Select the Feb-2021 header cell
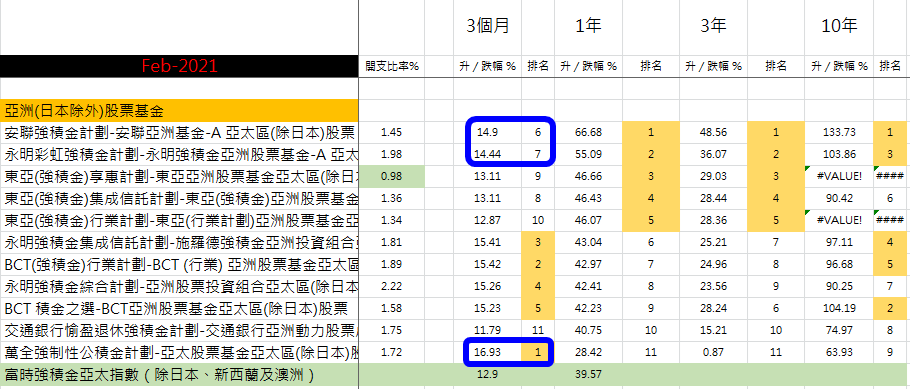 click(x=179, y=66)
